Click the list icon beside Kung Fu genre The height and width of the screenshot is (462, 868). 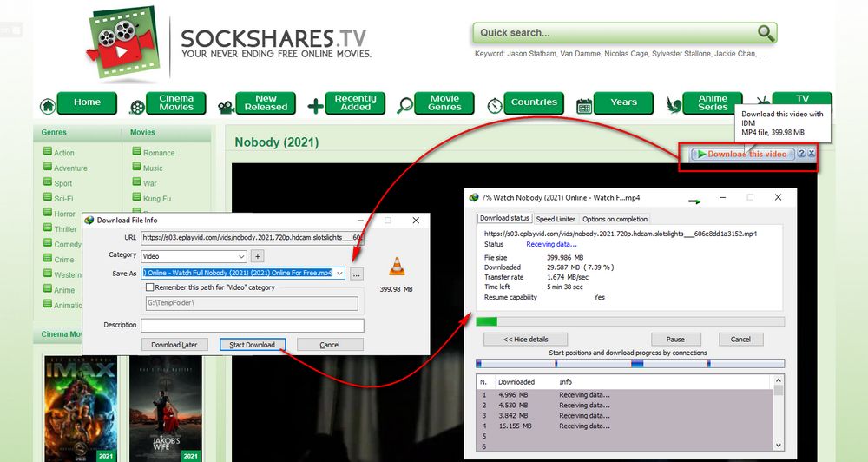pos(137,196)
